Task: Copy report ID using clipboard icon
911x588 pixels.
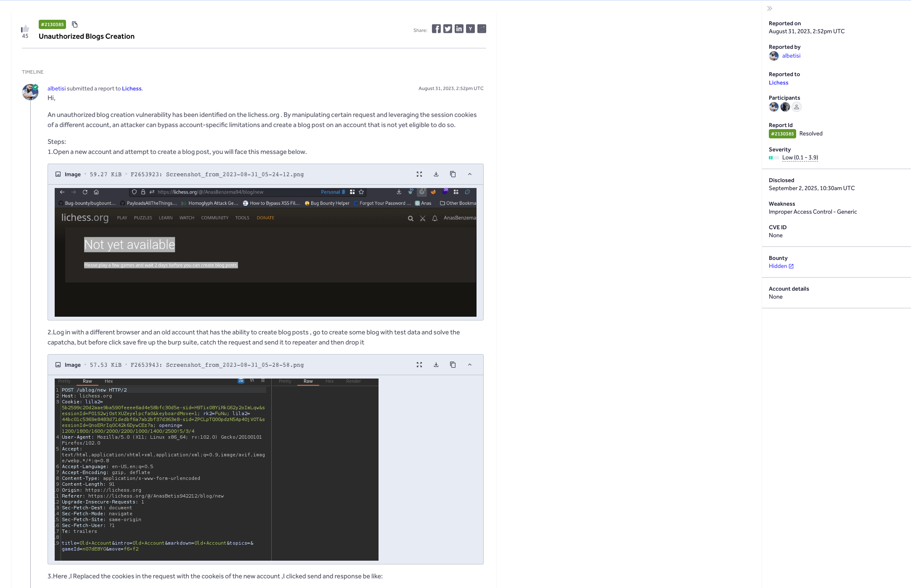Action: (x=75, y=24)
